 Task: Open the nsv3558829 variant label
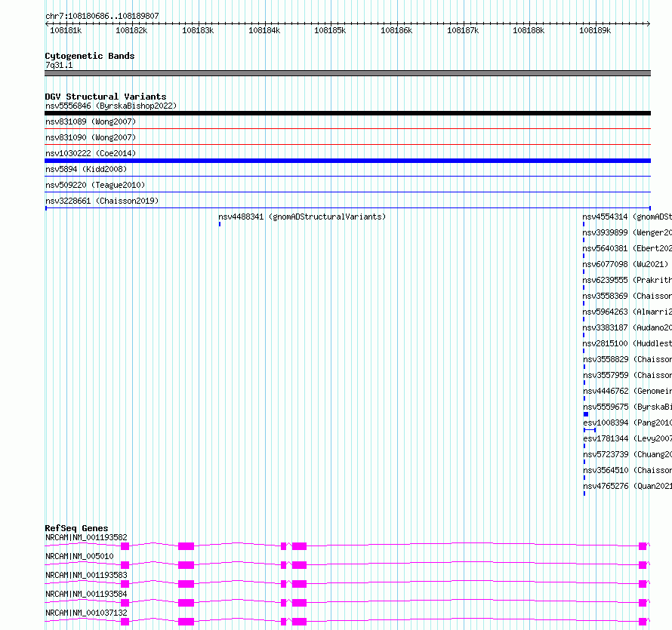click(627, 359)
